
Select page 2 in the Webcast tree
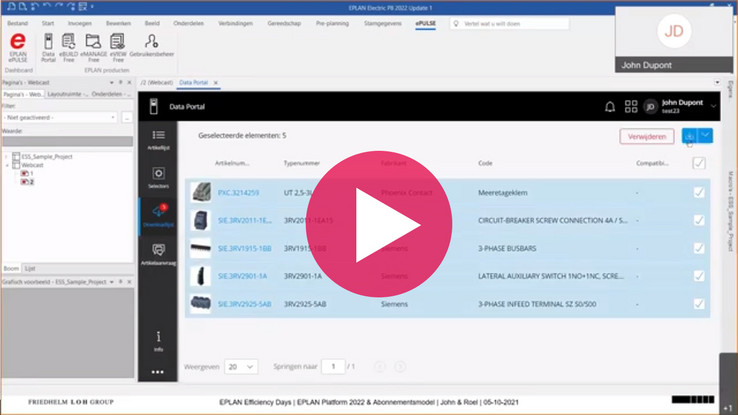click(x=28, y=182)
